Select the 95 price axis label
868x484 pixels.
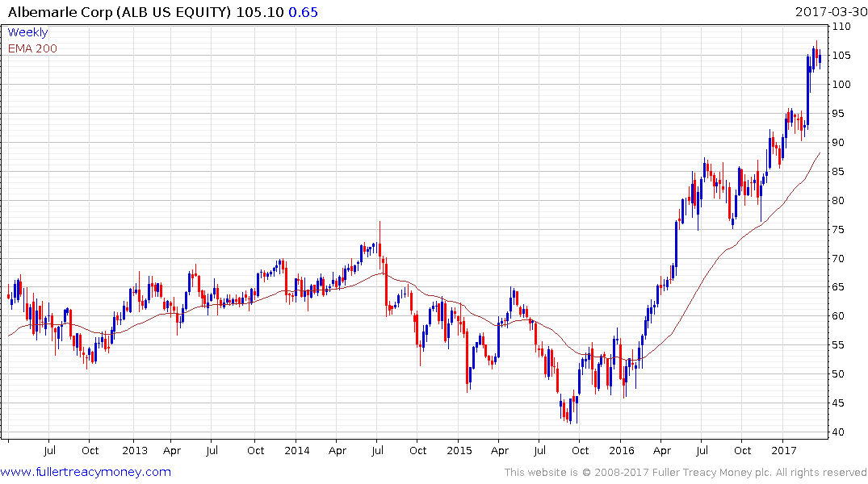tap(838, 114)
